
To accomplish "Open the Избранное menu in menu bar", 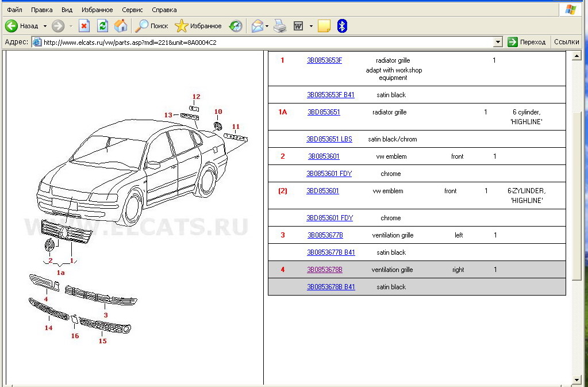I will [x=97, y=10].
